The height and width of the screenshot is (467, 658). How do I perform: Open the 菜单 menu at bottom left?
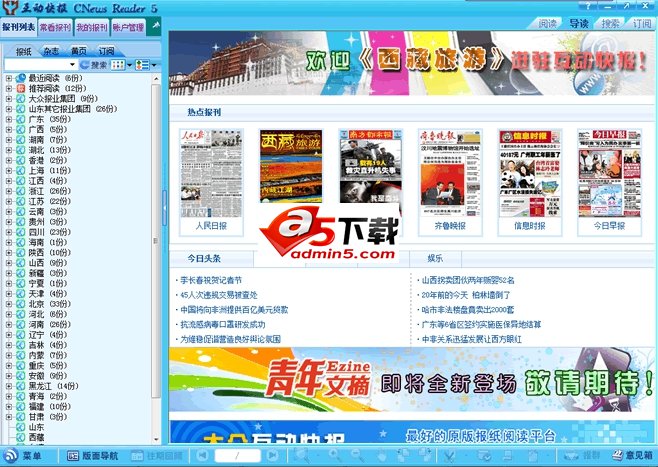click(x=23, y=456)
